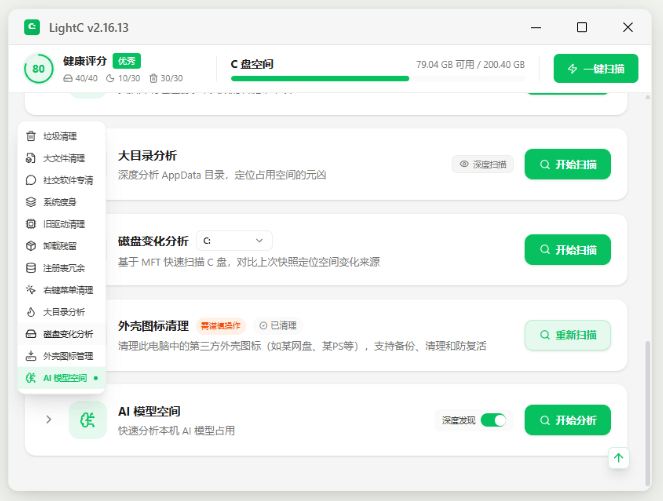
Task: Click the cube icon for 卸载残留
Action: pos(31,246)
